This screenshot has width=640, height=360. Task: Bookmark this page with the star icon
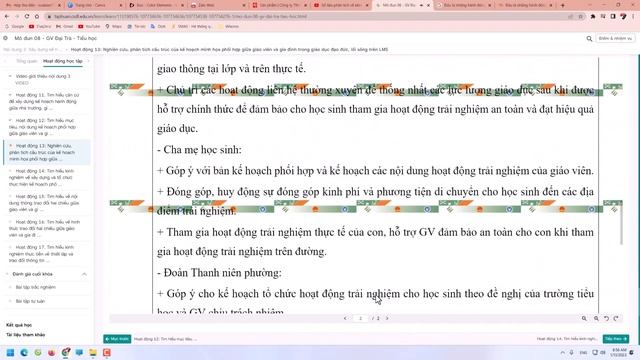click(x=580, y=16)
